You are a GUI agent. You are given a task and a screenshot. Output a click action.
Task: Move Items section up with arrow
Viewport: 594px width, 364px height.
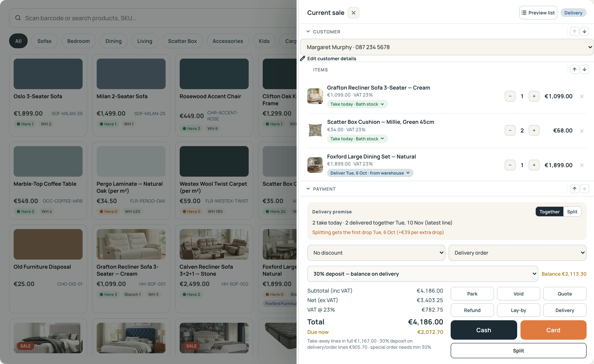click(574, 70)
